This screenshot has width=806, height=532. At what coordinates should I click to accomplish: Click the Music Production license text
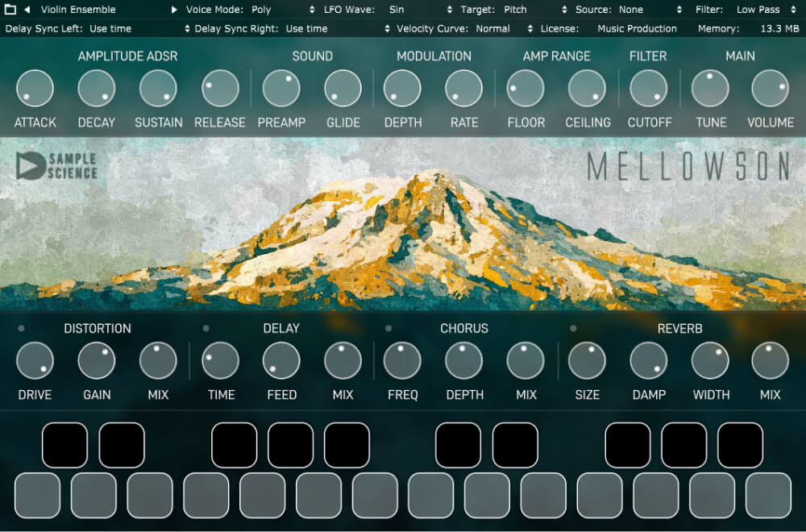click(x=637, y=29)
